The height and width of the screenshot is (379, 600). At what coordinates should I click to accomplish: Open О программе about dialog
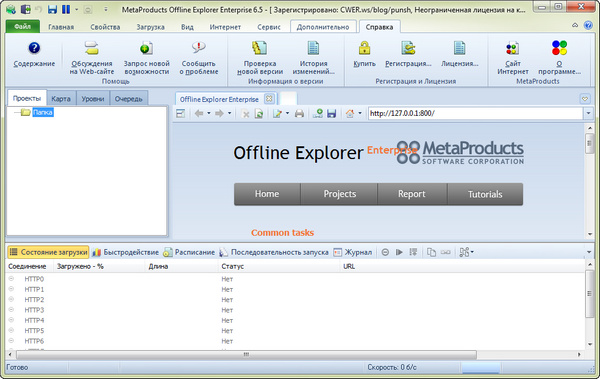pyautogui.click(x=559, y=57)
